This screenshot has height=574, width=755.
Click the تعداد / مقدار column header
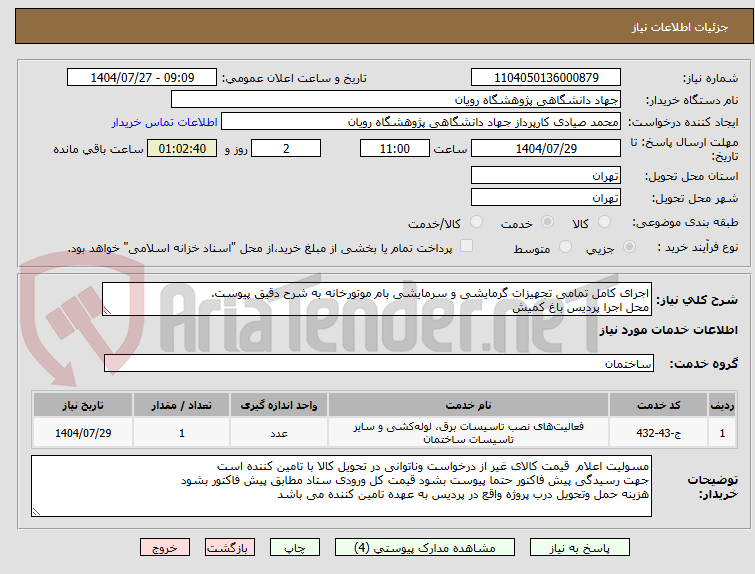pyautogui.click(x=182, y=405)
